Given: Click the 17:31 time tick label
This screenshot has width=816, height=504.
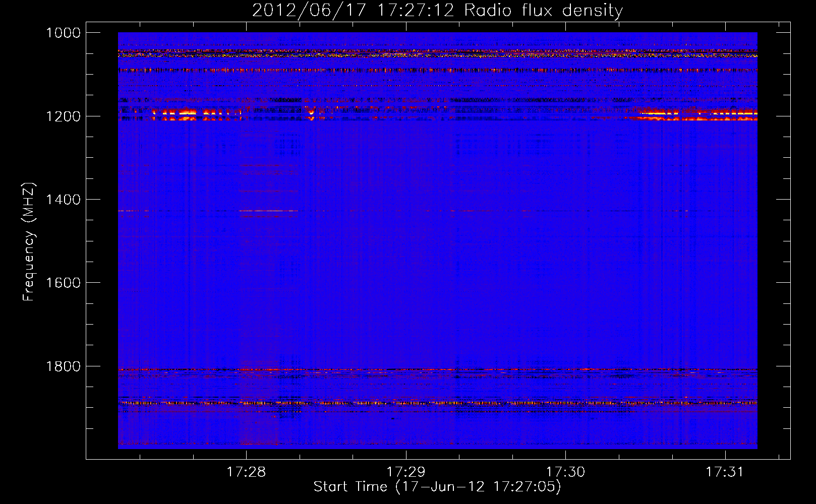Looking at the screenshot, I should 725,472.
